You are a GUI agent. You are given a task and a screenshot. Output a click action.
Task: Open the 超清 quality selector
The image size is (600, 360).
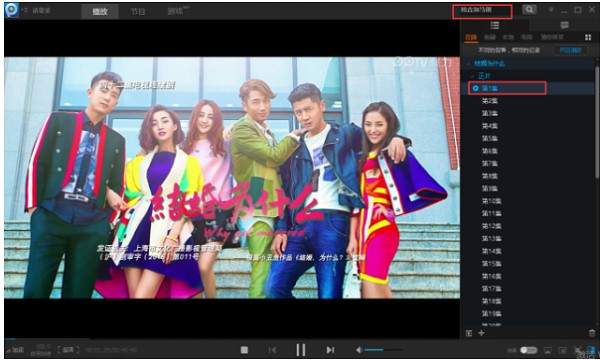(68, 350)
